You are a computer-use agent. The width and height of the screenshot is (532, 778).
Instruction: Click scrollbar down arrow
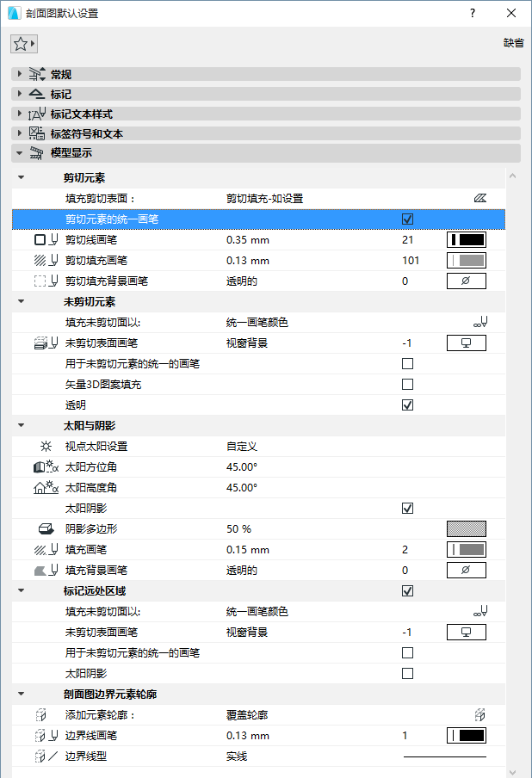(513, 773)
